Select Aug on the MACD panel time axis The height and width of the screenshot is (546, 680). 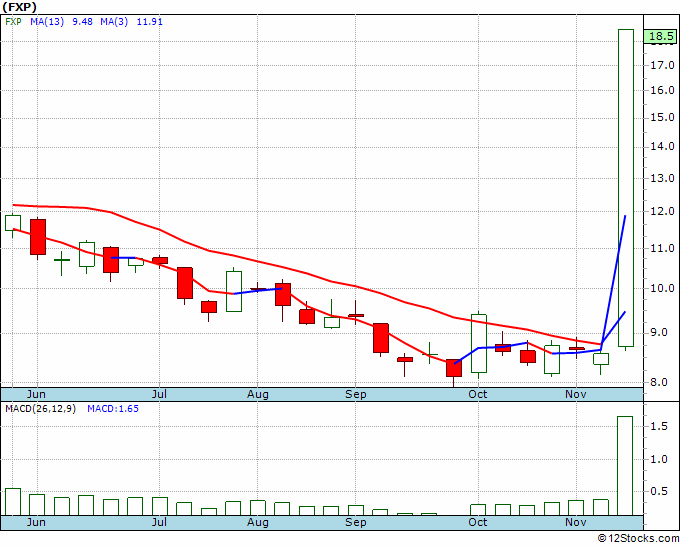click(257, 522)
